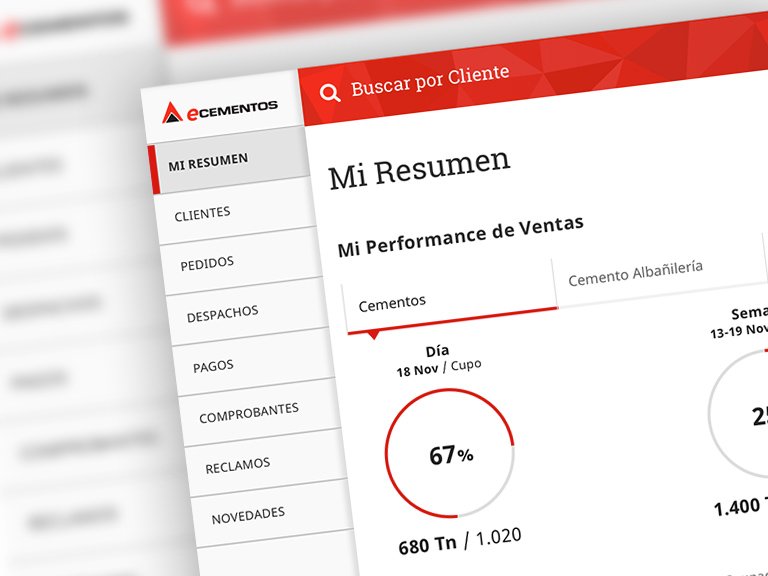768x576 pixels.
Task: Open the Pedidos section
Action: pos(207,263)
